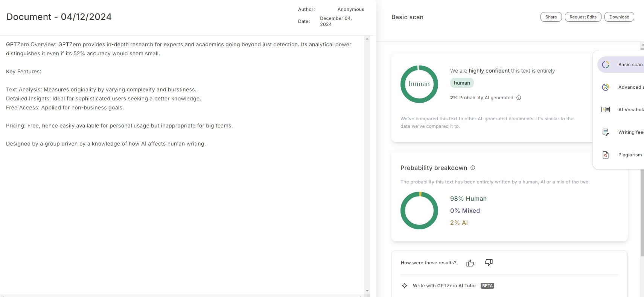The width and height of the screenshot is (644, 297).
Task: Click info icon next to Probability AI generated
Action: point(519,98)
